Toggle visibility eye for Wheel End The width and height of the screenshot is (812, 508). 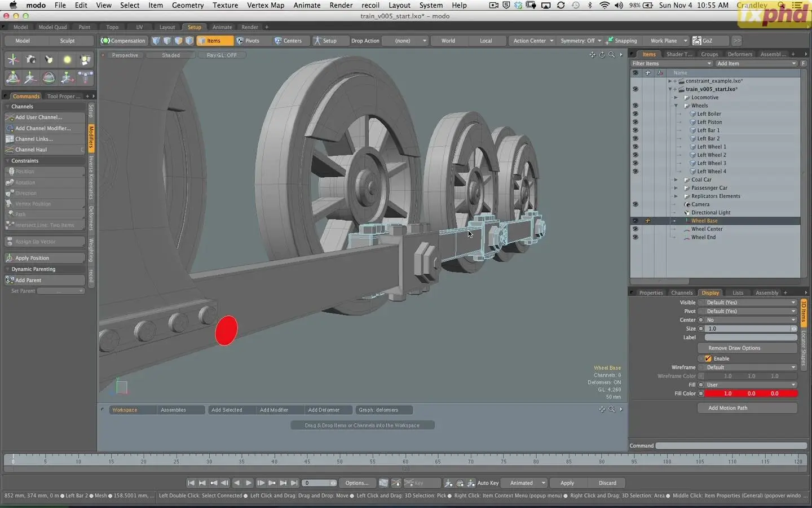click(x=635, y=237)
